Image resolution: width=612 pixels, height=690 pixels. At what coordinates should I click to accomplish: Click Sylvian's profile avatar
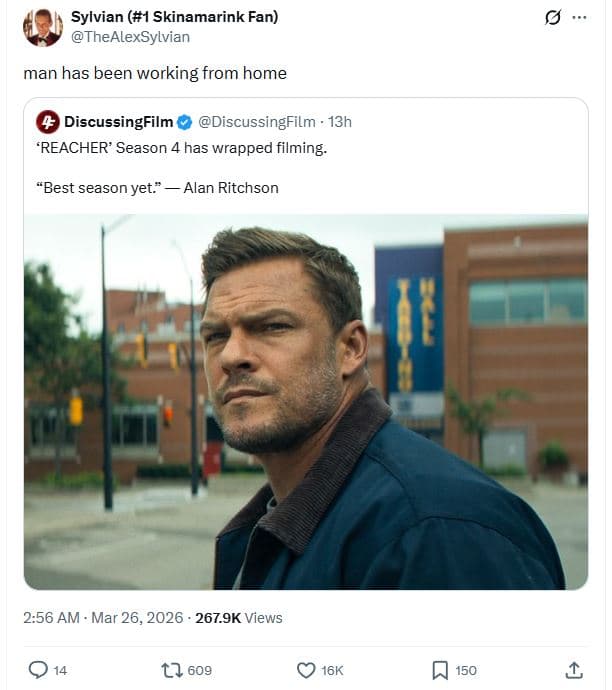(x=43, y=27)
